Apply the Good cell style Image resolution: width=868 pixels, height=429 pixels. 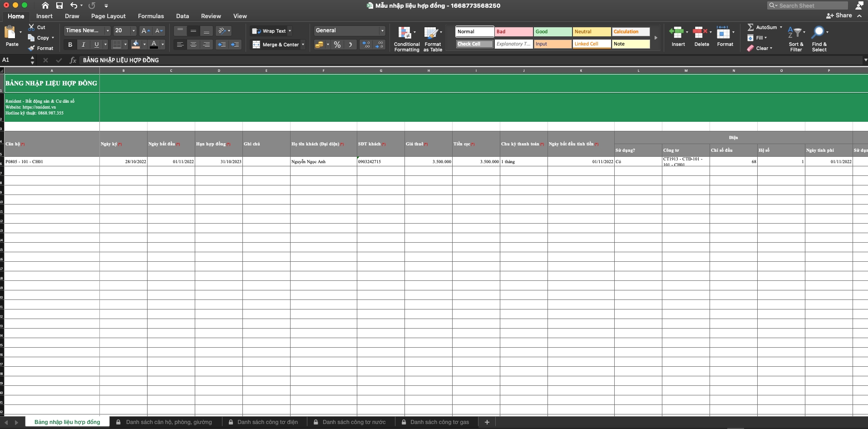point(552,31)
